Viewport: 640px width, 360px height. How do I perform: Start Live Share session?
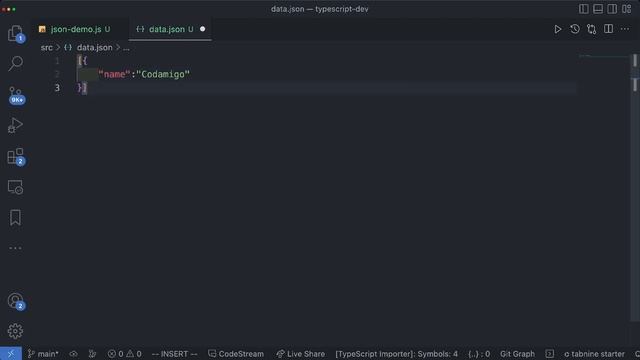pyautogui.click(x=300, y=354)
